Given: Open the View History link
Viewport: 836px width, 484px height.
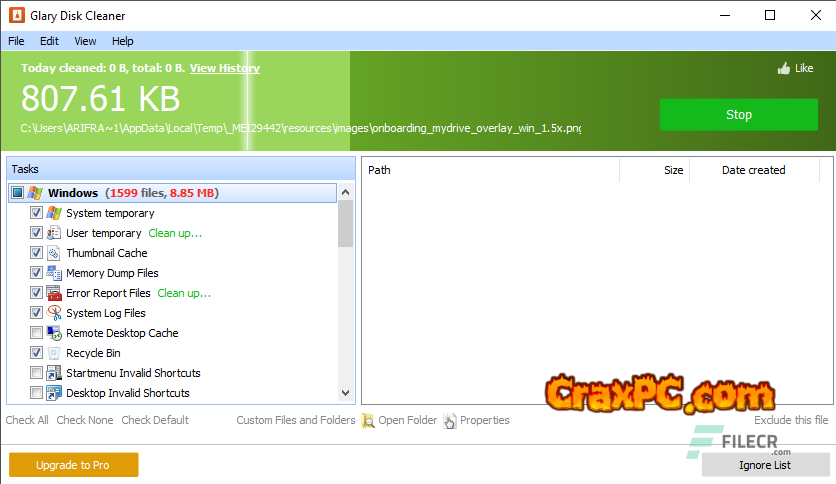Looking at the screenshot, I should (224, 68).
